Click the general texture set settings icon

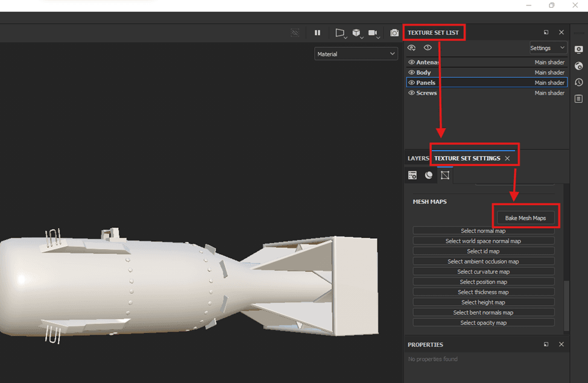(413, 175)
